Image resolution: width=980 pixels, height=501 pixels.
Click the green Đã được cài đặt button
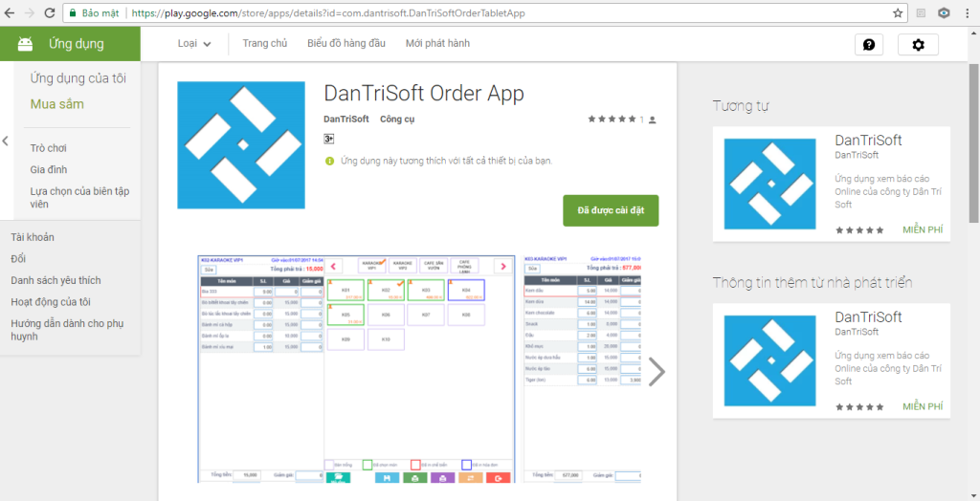point(611,210)
